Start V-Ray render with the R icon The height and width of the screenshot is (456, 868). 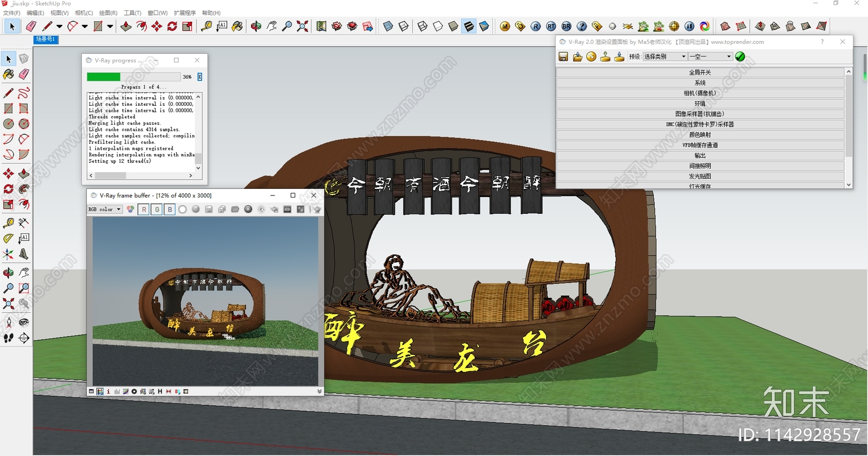[x=535, y=26]
